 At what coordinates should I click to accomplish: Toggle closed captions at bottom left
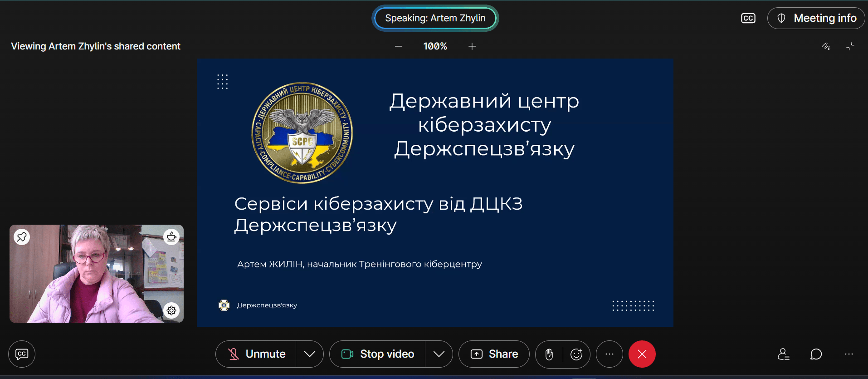coord(22,354)
